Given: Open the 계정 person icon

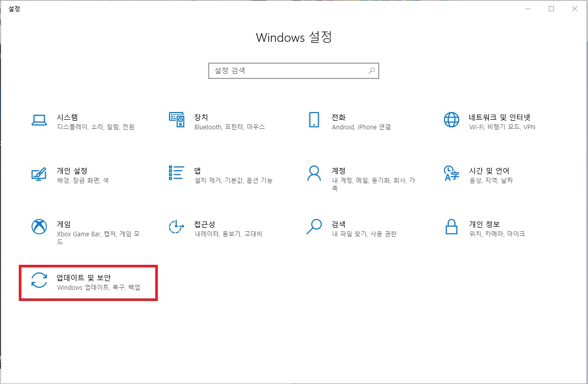Looking at the screenshot, I should (314, 173).
